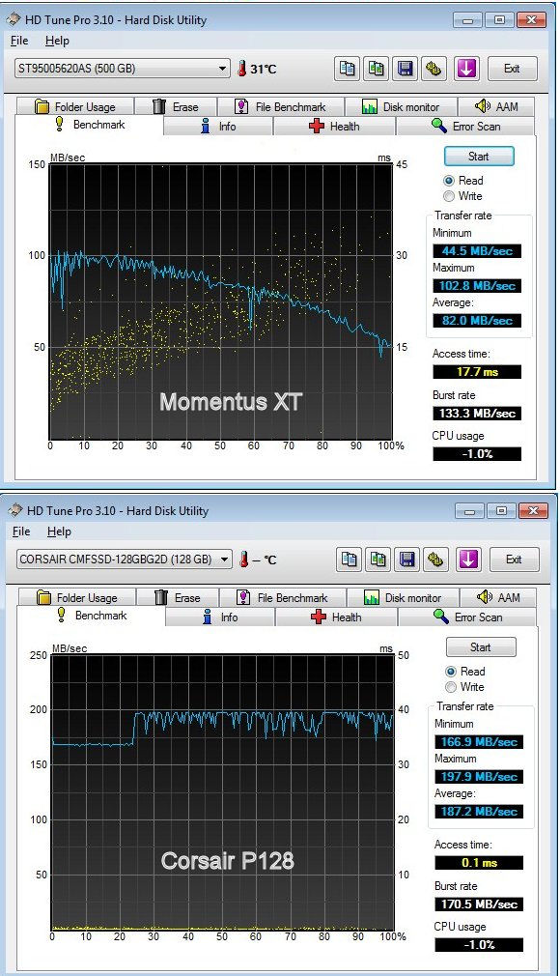The width and height of the screenshot is (560, 976).
Task: Click the 82.0 MB/sec average value
Action: click(x=477, y=321)
